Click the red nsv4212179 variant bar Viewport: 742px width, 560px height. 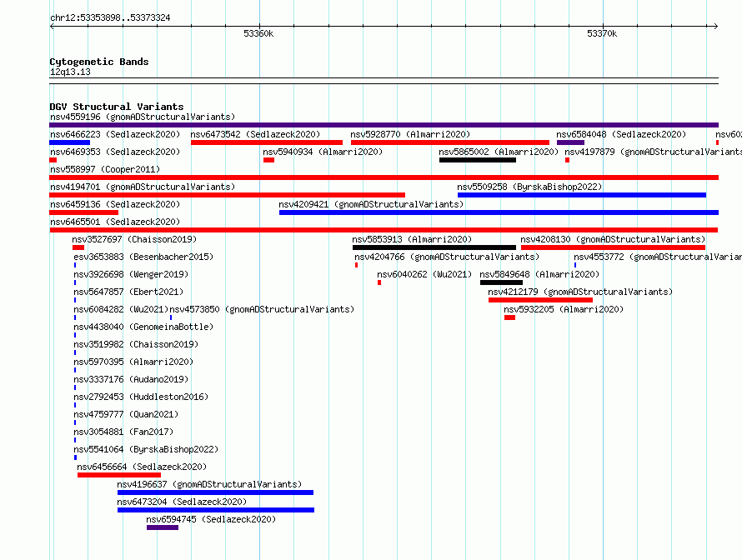tap(540, 300)
